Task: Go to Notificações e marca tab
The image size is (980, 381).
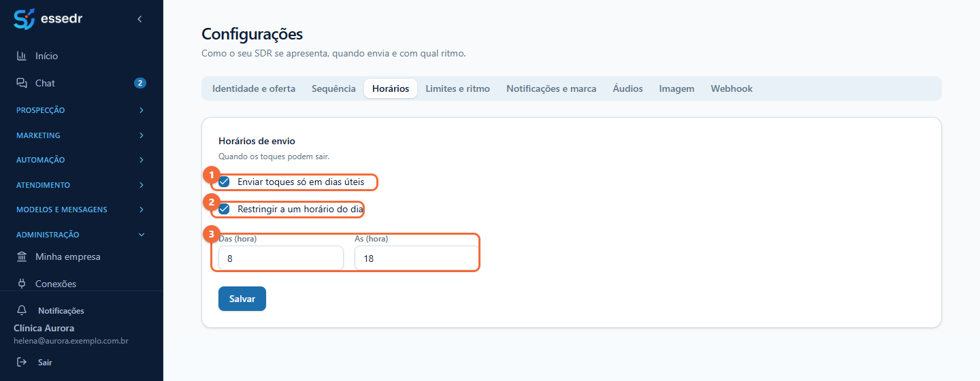Action: pos(551,88)
